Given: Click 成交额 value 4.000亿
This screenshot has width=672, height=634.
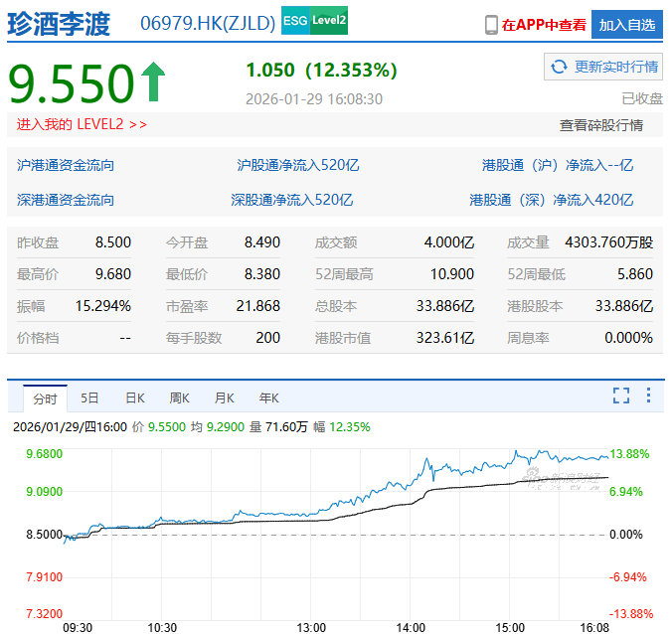Looking at the screenshot, I should (x=449, y=242).
